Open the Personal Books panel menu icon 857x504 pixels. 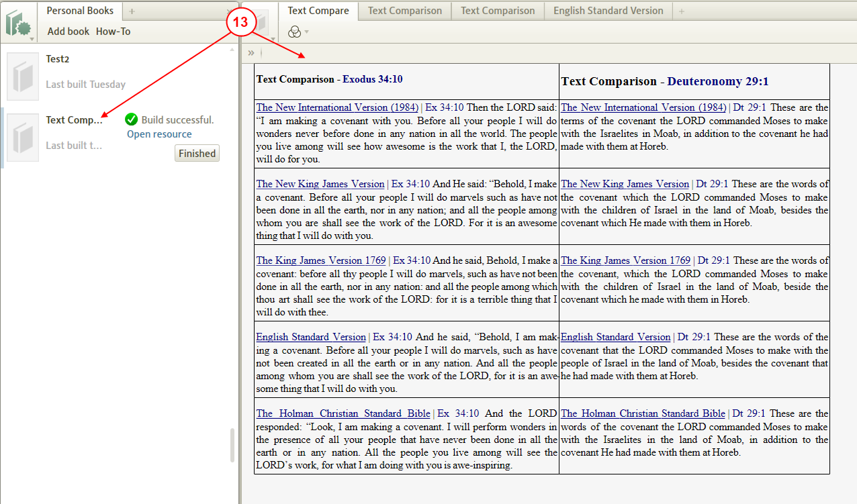(19, 23)
